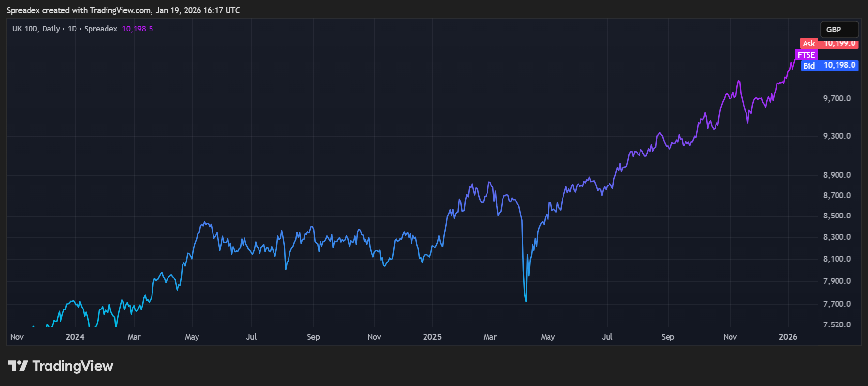Viewport: 868px width, 386px height.
Task: Click the 8,700.0 price axis label
Action: [837, 195]
